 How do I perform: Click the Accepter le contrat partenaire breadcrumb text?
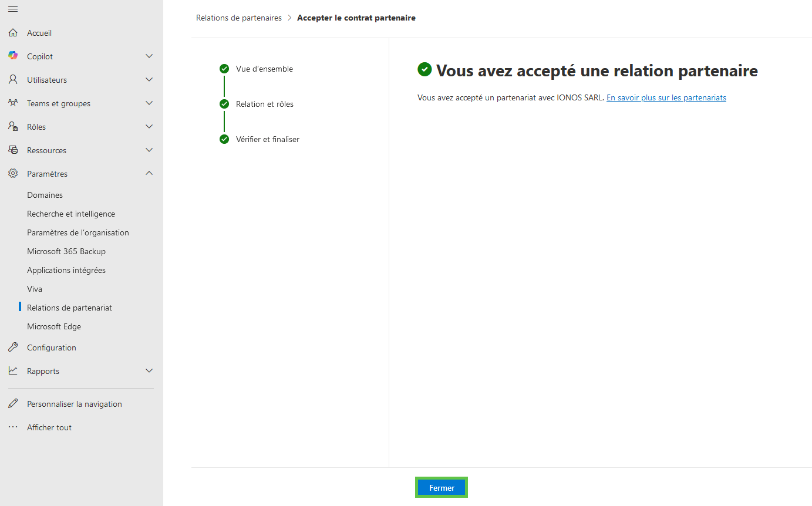[356, 18]
